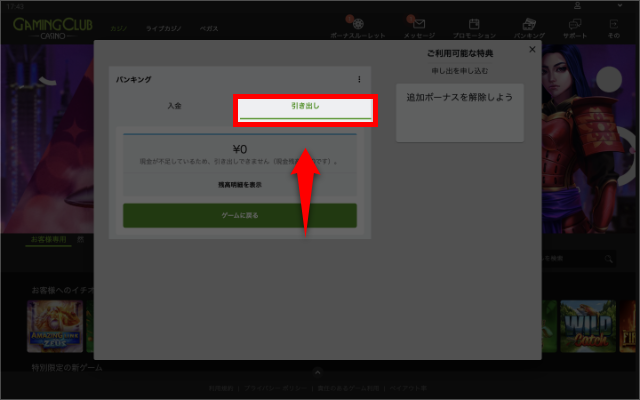
Task: Select the 引き出し withdrawal tab
Action: tap(305, 106)
